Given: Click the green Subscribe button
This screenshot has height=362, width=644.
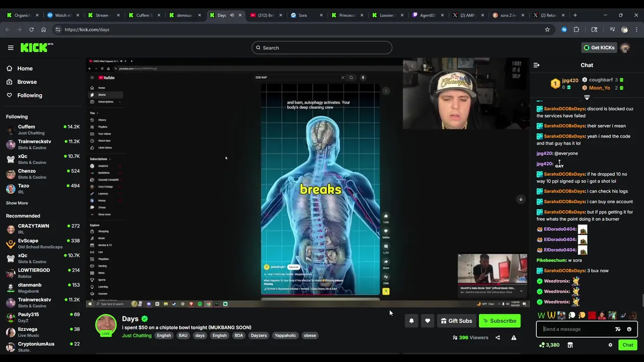Looking at the screenshot, I should [x=500, y=321].
